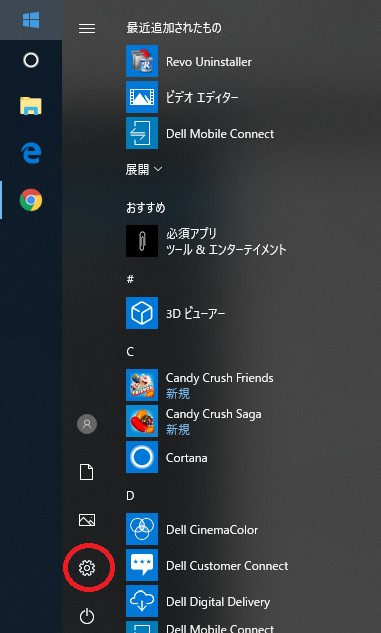Open Google Chrome from the taskbar
The height and width of the screenshot is (633, 381).
coord(31,200)
